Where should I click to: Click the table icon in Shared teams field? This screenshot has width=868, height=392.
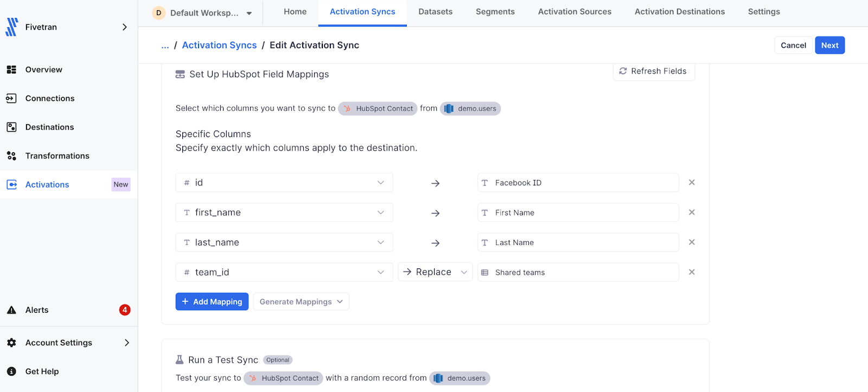(x=485, y=272)
